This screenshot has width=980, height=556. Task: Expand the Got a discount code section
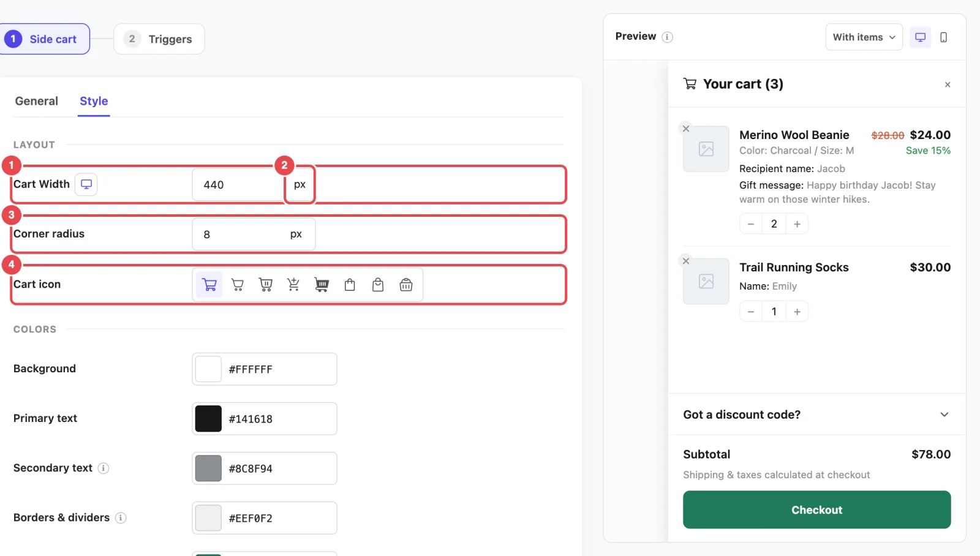point(816,415)
